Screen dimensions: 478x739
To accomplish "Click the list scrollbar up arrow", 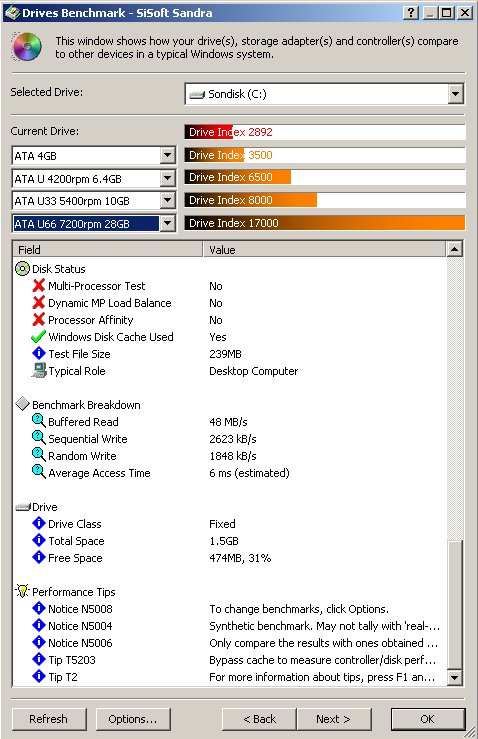I will click(x=454, y=249).
